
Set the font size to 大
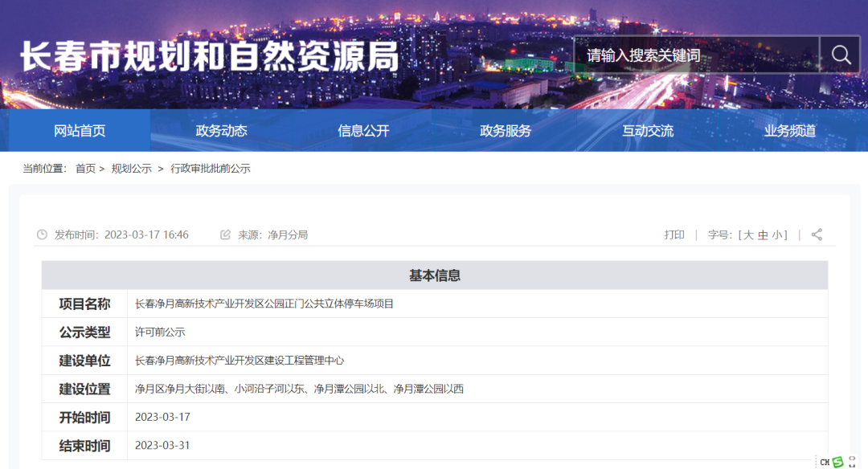pyautogui.click(x=748, y=235)
